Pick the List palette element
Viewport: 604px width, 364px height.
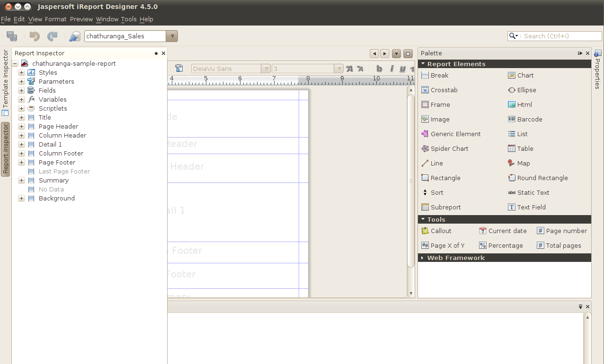(518, 134)
